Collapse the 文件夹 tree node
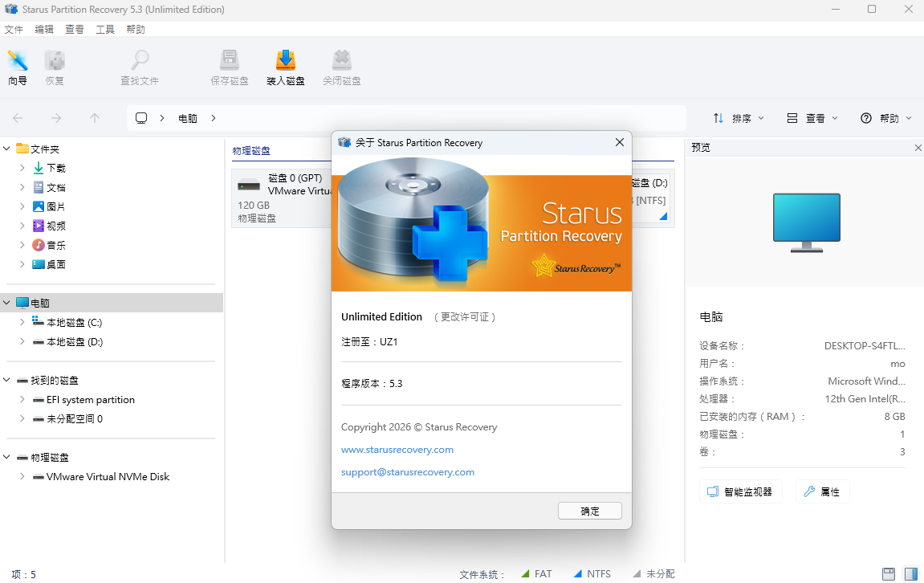Image resolution: width=924 pixels, height=583 pixels. tap(7, 149)
